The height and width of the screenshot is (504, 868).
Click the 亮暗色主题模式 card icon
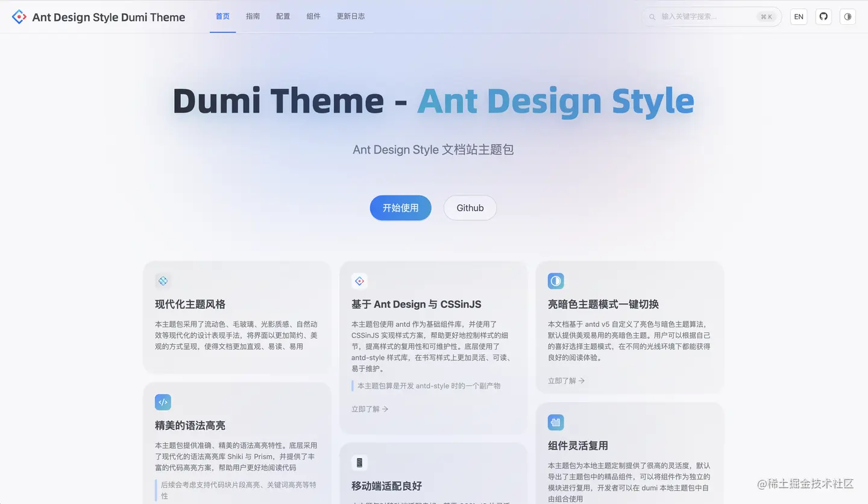(x=556, y=281)
